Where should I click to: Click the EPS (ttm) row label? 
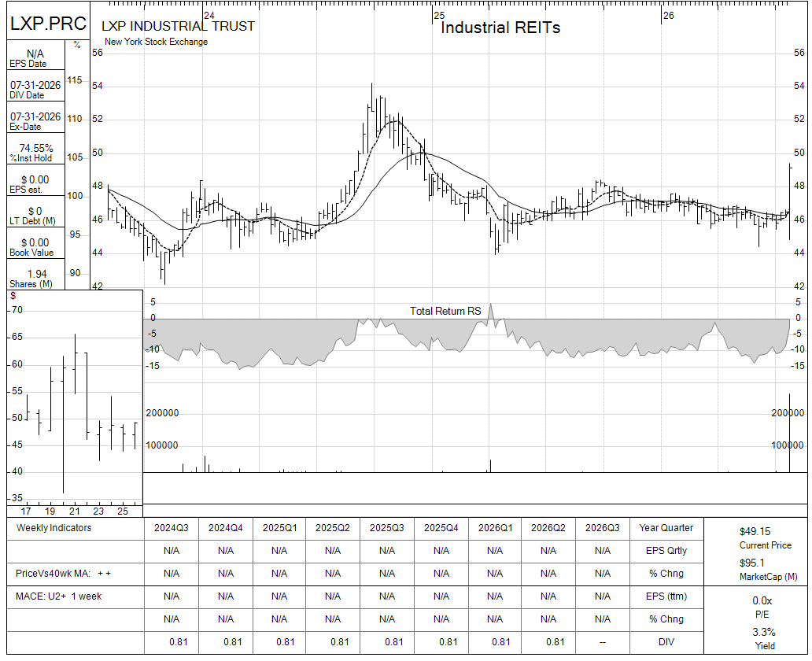666,596
